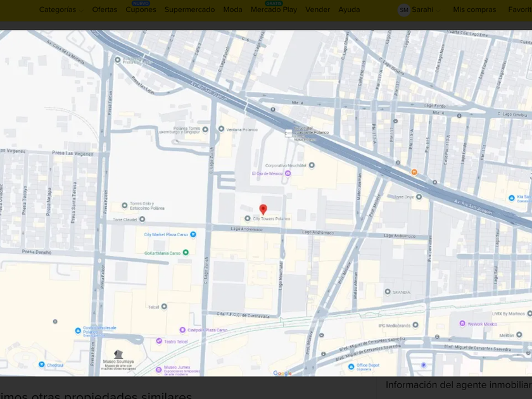Click the 'Presa Danxho' street label
Image resolution: width=532 pixels, height=399 pixels.
point(37,252)
